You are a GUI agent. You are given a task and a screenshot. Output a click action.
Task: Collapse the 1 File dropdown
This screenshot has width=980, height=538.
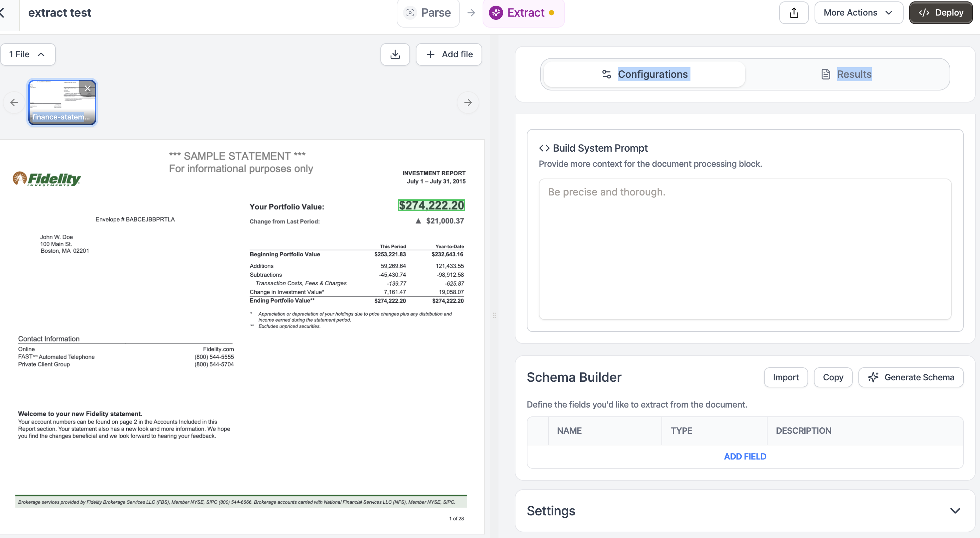coord(27,54)
